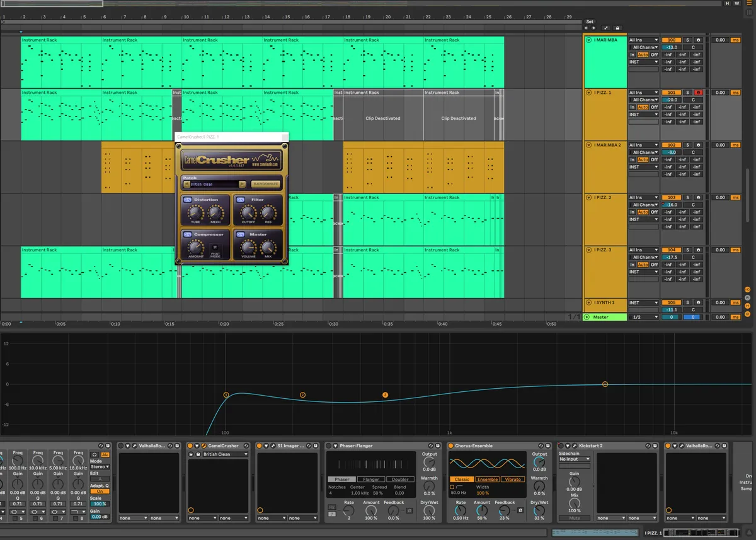
Task: Turn off the Chorus-Ensemble device activator
Action: [450, 446]
